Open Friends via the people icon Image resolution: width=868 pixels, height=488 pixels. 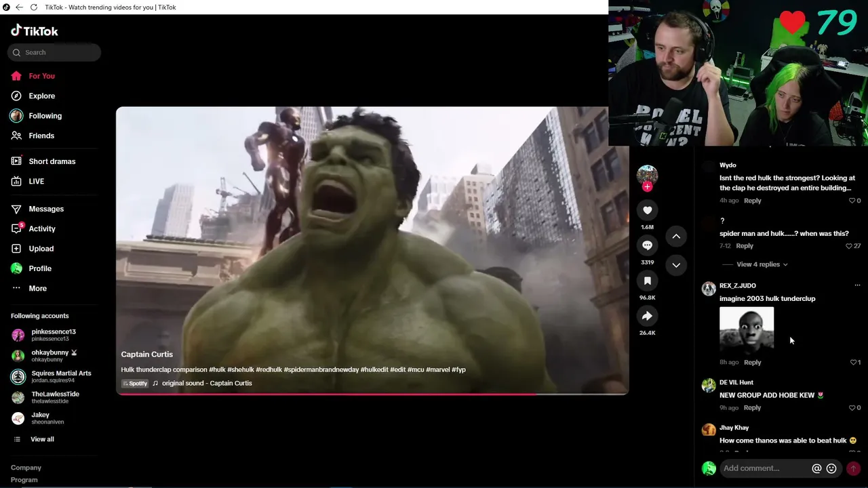16,136
